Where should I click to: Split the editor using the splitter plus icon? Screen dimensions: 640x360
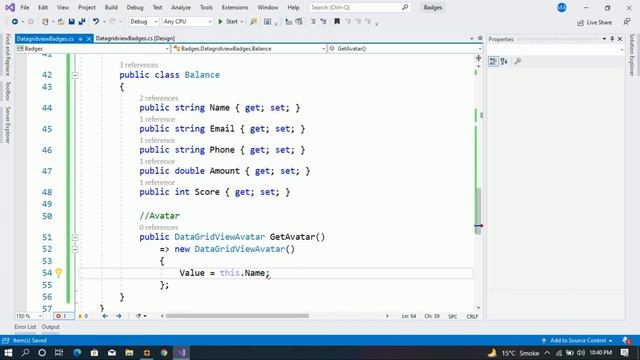pos(478,58)
